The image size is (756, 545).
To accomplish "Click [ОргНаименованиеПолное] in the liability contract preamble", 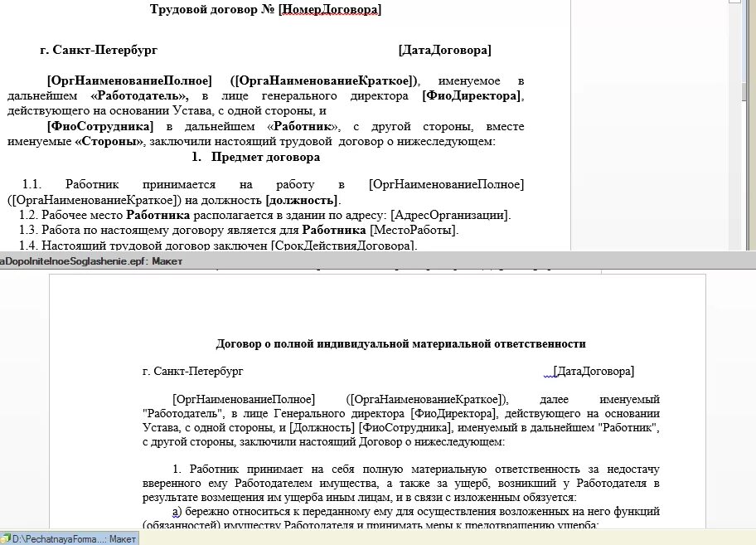I will pyautogui.click(x=244, y=399).
